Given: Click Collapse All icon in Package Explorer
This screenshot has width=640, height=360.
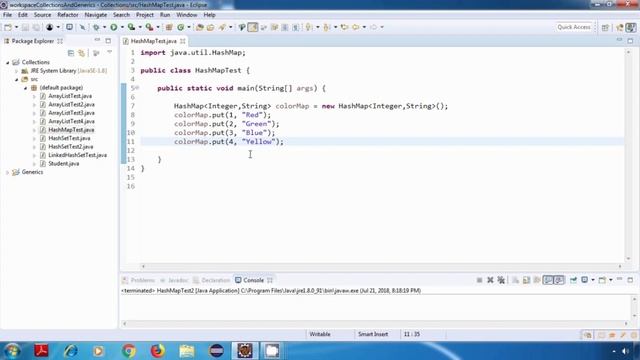Looking at the screenshot, I should pos(71,53).
